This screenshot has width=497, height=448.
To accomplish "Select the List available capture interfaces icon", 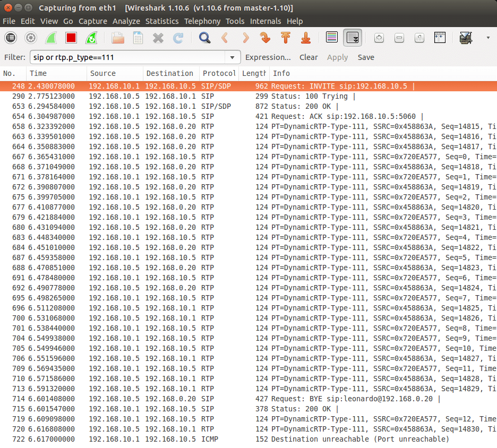I will [10, 38].
